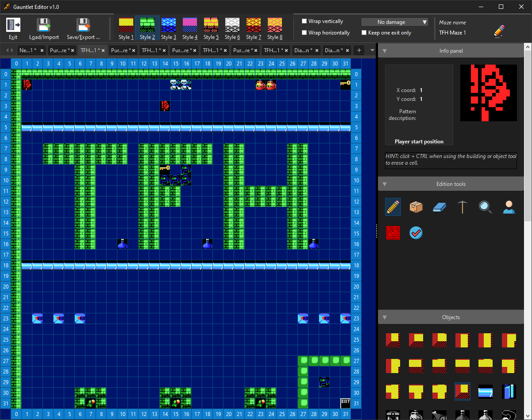The image size is (532, 420).
Task: Click the highlighted wall object tile
Action: (x=463, y=392)
